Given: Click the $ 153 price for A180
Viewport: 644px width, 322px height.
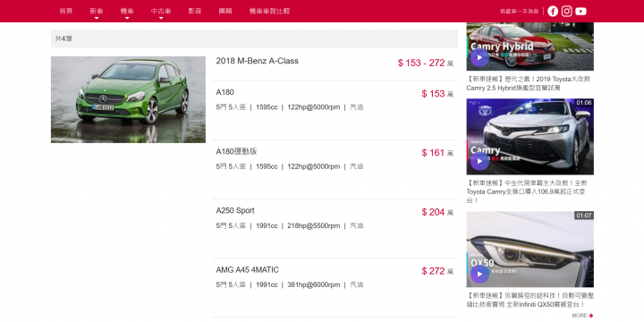Looking at the screenshot, I should coord(437,94).
